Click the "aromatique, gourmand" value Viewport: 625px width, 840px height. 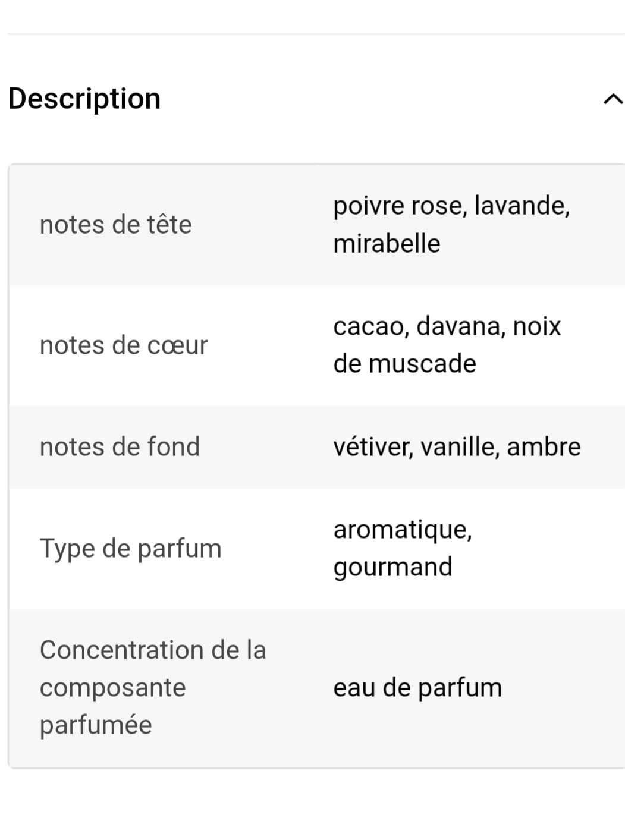(x=403, y=548)
